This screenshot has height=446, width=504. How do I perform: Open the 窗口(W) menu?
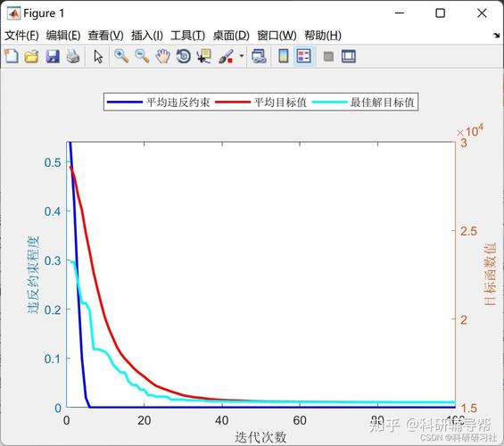tap(277, 36)
